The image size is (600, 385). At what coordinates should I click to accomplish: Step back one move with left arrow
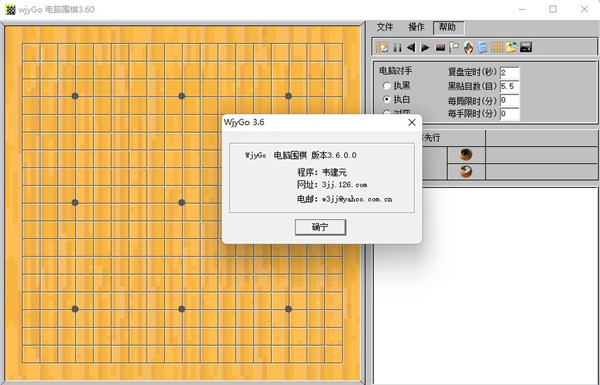411,47
